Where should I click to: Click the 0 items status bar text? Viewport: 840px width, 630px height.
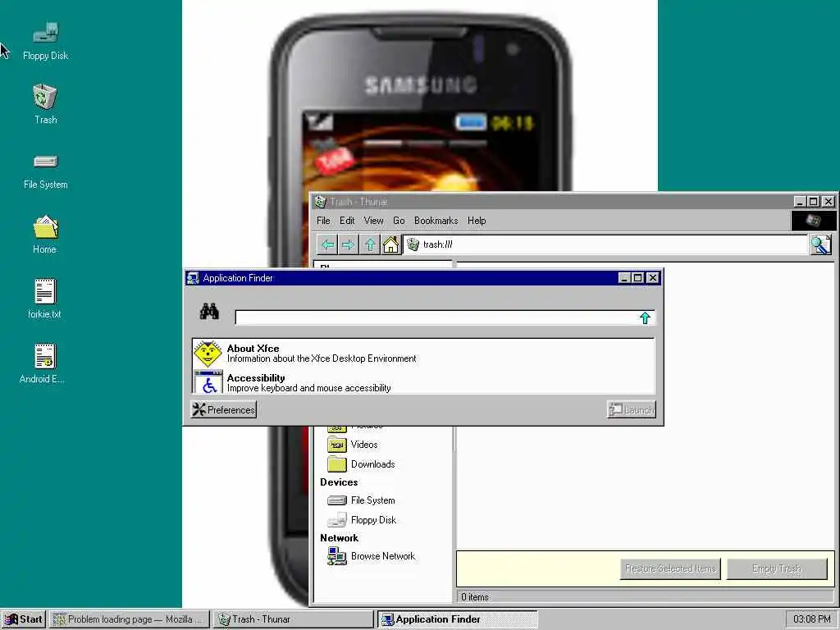click(x=475, y=597)
